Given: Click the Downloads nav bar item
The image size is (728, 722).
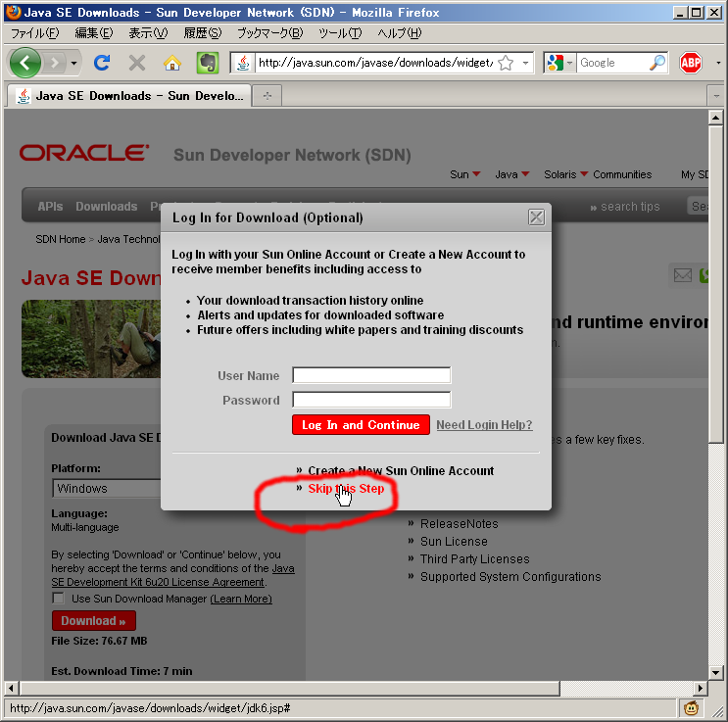Looking at the screenshot, I should tap(107, 206).
